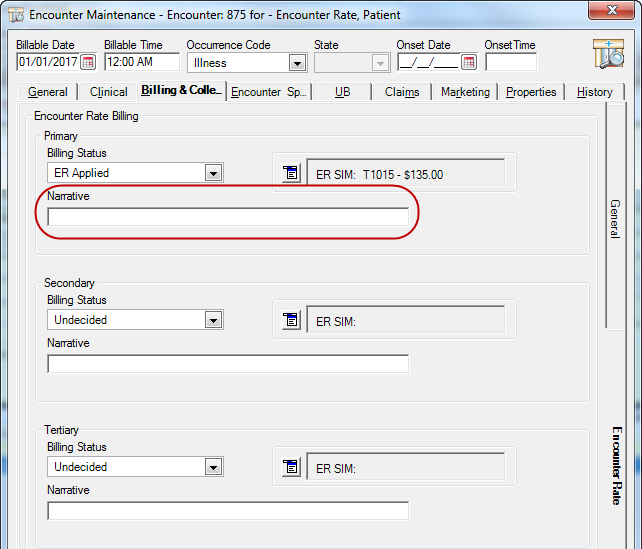Open the Properties tab
Screen dimensions: 642x549
point(531,92)
